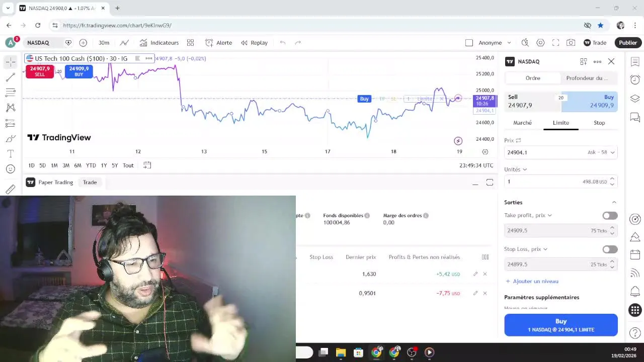The height and width of the screenshot is (362, 644).
Task: Expand the Anonyme layout dropdown
Action: pyautogui.click(x=509, y=43)
